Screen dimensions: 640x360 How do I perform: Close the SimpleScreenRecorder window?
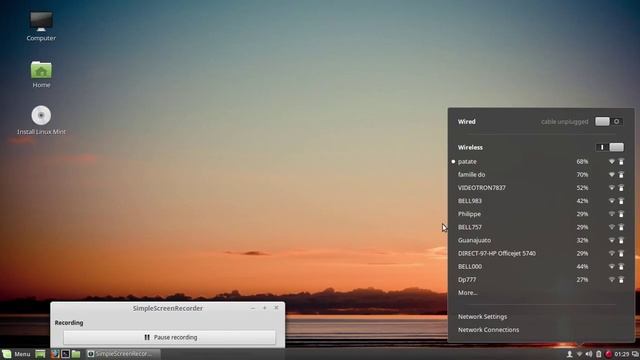pos(276,308)
